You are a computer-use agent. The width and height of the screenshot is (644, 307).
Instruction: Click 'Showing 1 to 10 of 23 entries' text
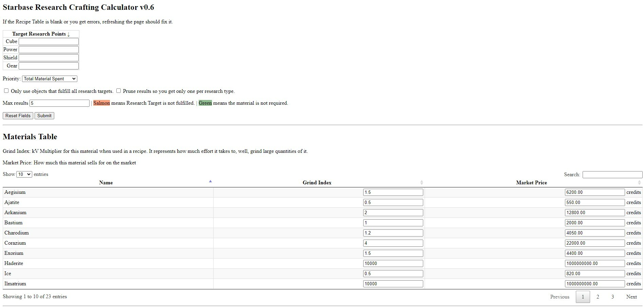[35, 296]
